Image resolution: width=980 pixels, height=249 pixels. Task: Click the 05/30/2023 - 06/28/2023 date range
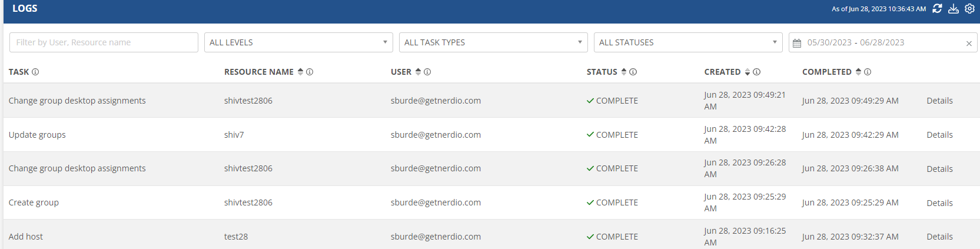coord(856,42)
